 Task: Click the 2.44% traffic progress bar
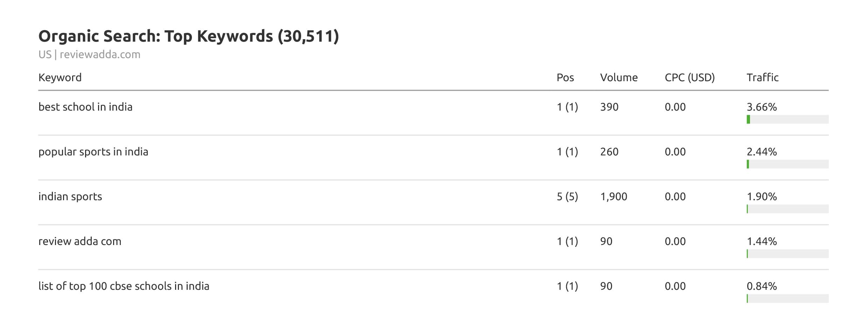[787, 164]
